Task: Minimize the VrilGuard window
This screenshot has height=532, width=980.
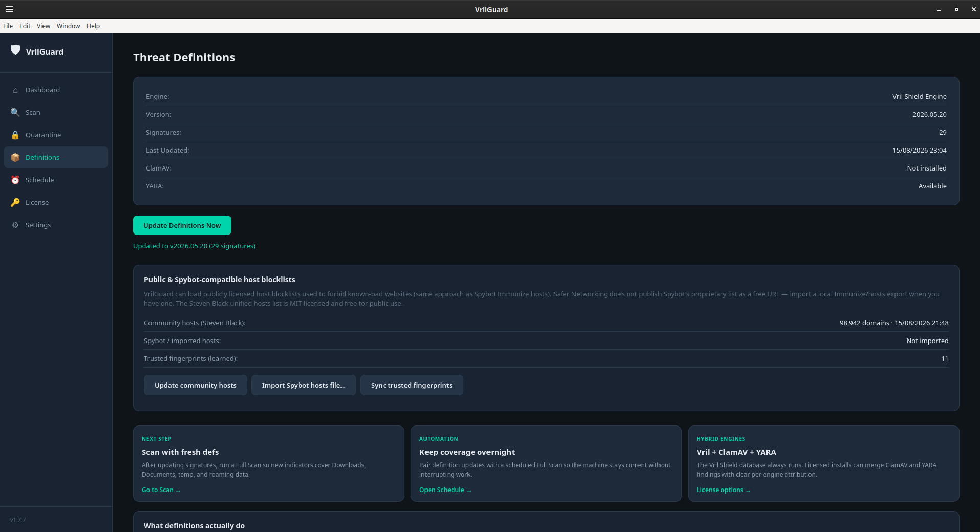Action: (939, 9)
